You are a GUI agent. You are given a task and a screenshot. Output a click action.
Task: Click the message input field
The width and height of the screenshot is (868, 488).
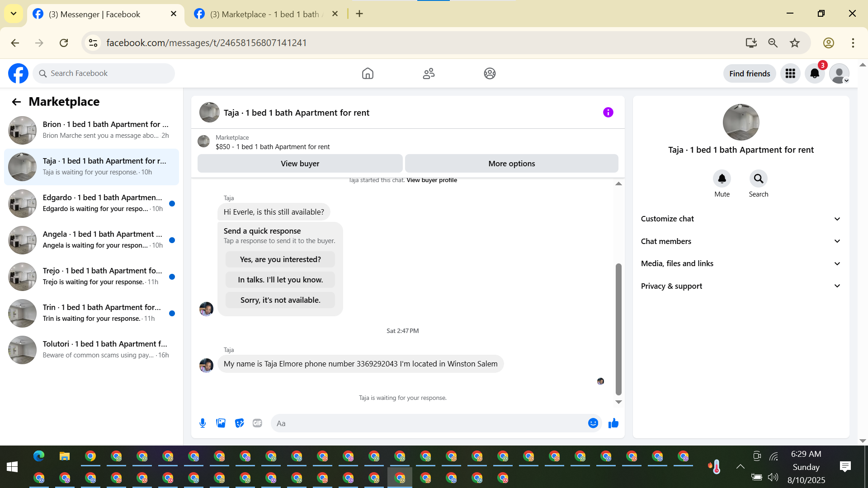(x=429, y=423)
